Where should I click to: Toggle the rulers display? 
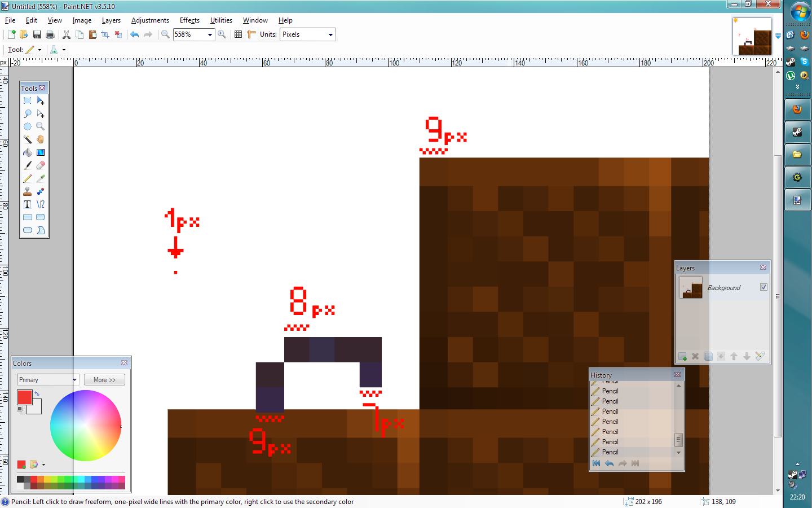[x=251, y=34]
